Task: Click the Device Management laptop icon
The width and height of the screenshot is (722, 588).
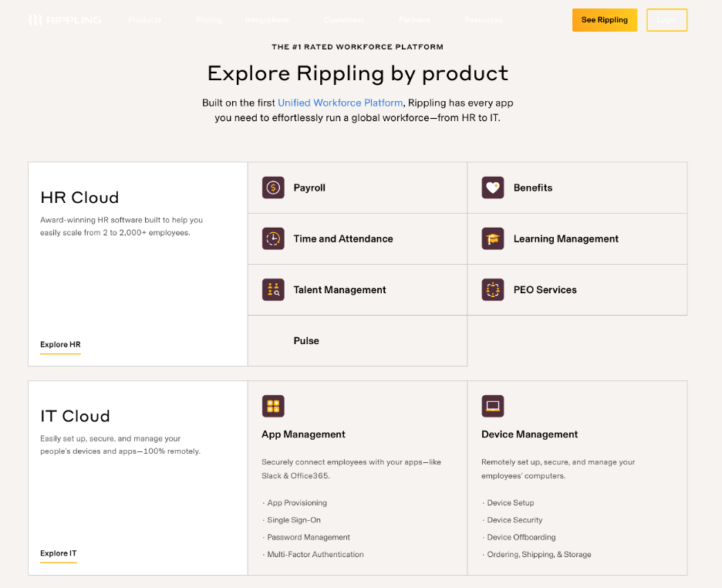Action: pyautogui.click(x=493, y=406)
